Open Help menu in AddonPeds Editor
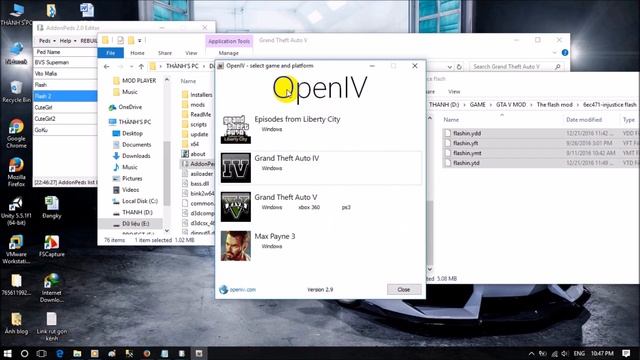 [x=68, y=41]
